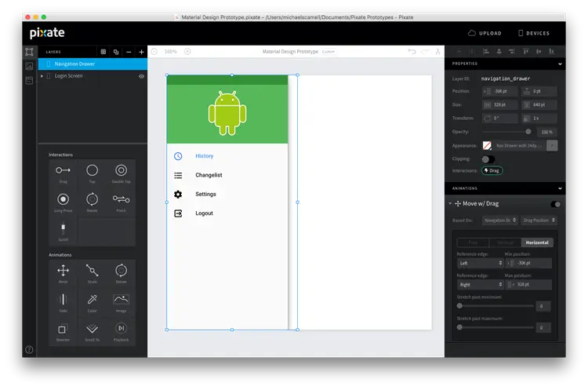
Task: Select the Pinch interaction icon
Action: coord(121,199)
